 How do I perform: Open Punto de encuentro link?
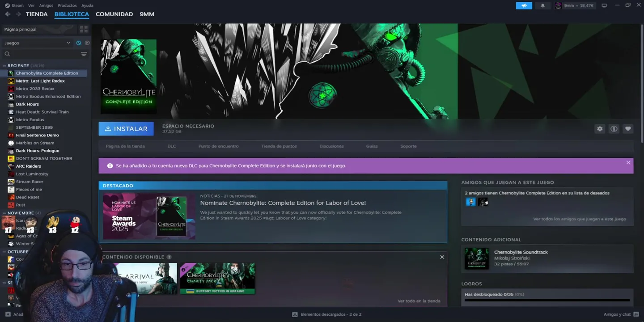219,146
